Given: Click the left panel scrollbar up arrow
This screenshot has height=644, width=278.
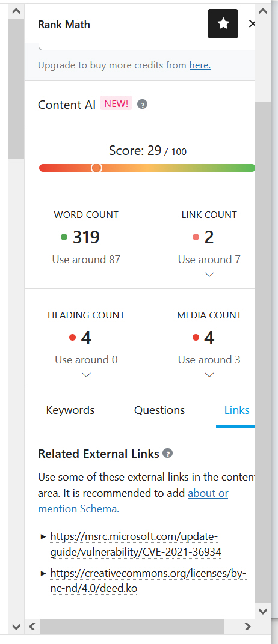Looking at the screenshot, I should [16, 11].
